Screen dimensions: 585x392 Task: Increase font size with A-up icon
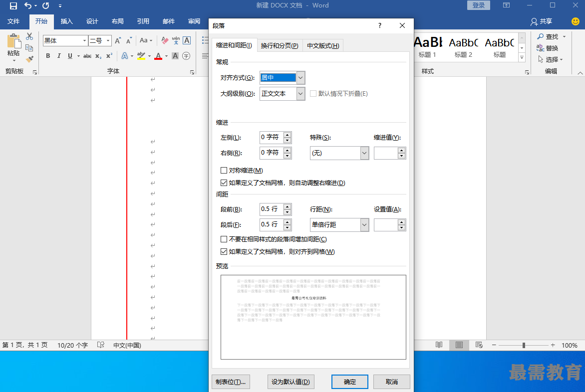(x=118, y=40)
